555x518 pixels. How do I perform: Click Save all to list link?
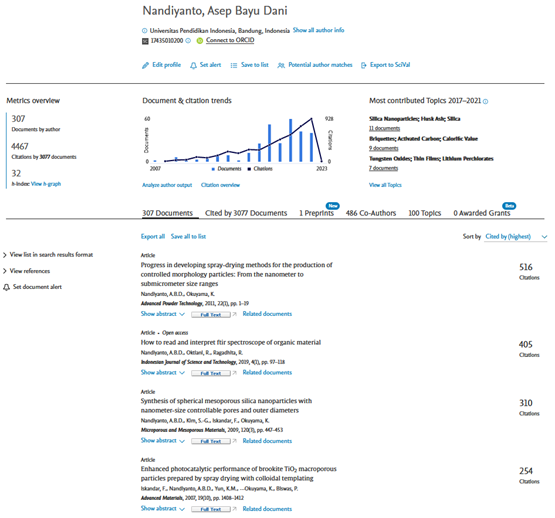[188, 237]
